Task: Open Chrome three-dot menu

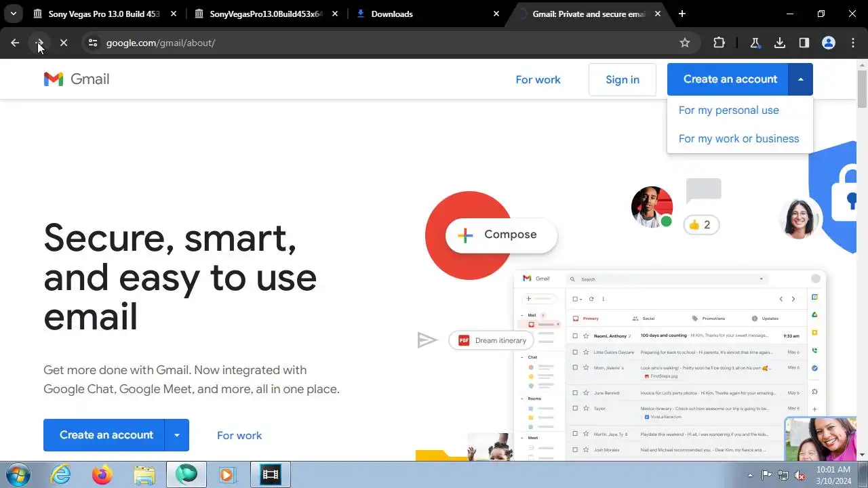Action: click(x=853, y=43)
